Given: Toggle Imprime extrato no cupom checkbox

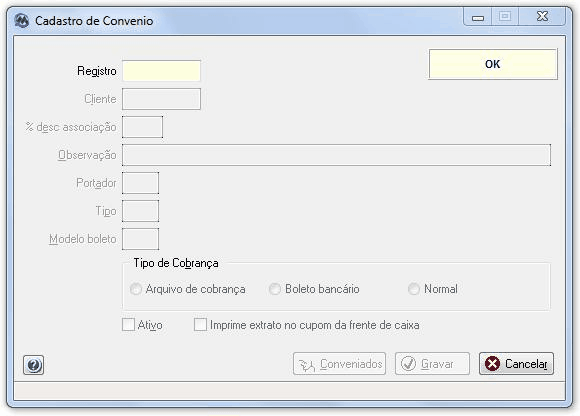Looking at the screenshot, I should tap(200, 325).
